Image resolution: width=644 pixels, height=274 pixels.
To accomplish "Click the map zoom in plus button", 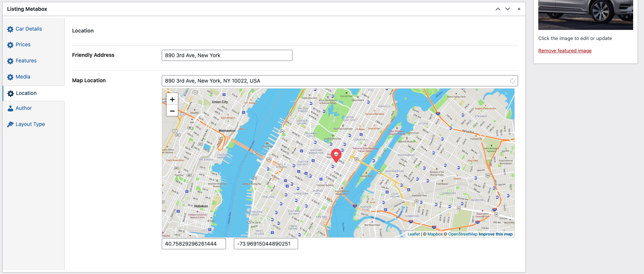I will (x=172, y=99).
